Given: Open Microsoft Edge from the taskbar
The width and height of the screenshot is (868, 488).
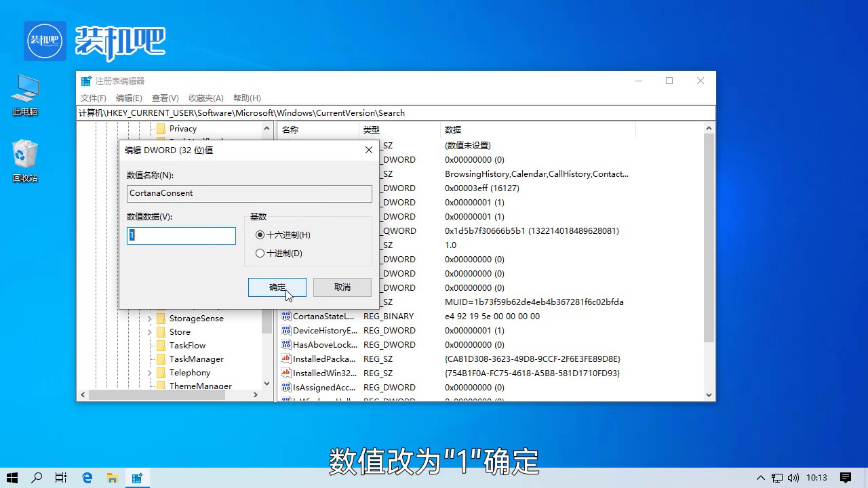Looking at the screenshot, I should 87,477.
